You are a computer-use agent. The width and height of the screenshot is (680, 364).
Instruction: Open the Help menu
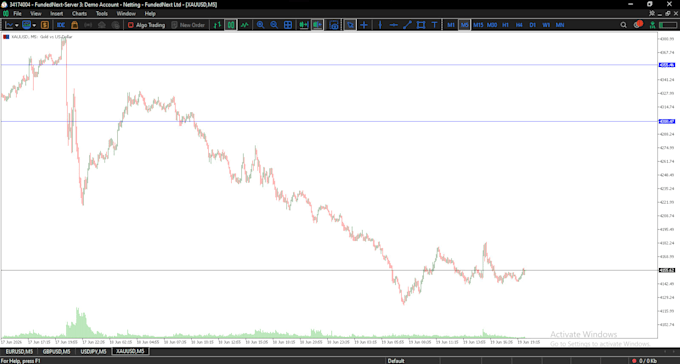[x=150, y=13]
